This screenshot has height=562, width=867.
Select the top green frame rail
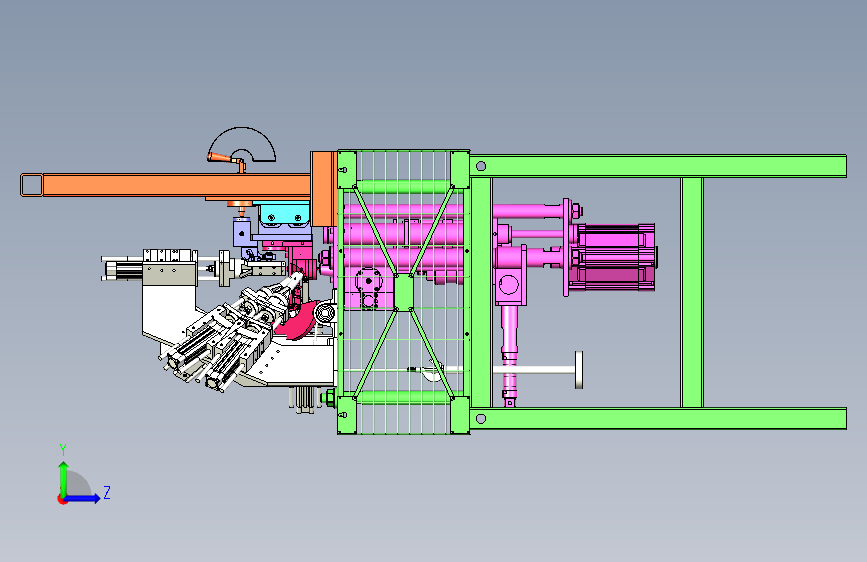coord(658,166)
